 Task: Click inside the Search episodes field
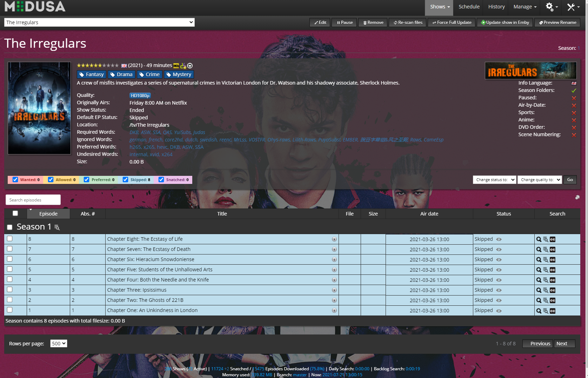click(33, 199)
